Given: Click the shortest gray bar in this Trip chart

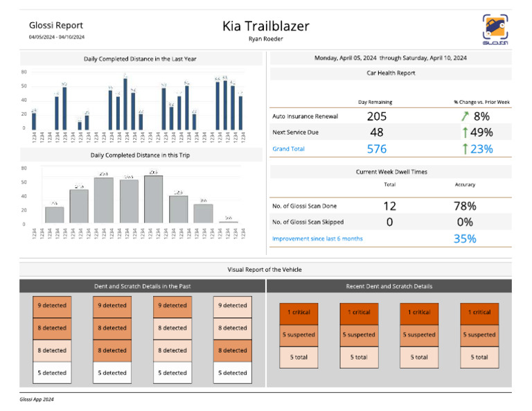Looking at the screenshot, I should [229, 222].
